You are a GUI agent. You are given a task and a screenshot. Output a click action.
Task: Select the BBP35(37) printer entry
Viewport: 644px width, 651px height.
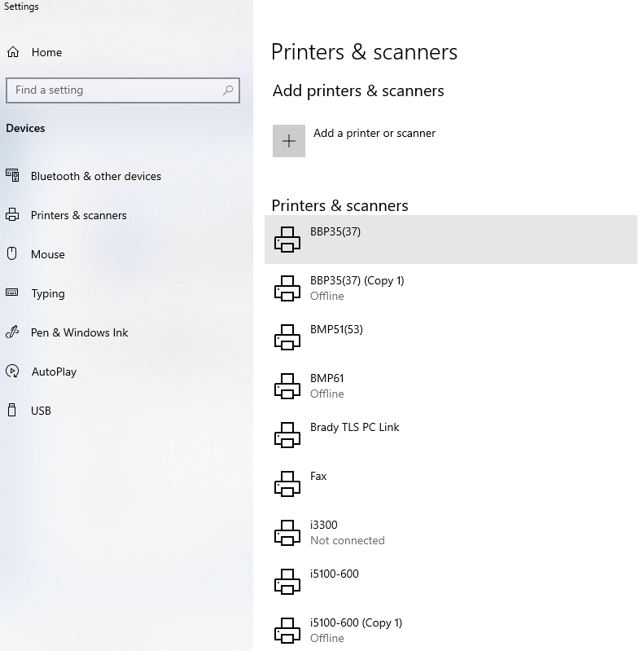click(x=451, y=240)
